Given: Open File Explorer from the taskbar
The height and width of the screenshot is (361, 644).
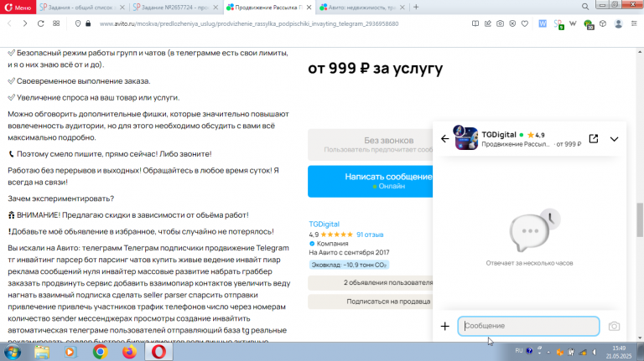Looking at the screenshot, I should point(41,352).
